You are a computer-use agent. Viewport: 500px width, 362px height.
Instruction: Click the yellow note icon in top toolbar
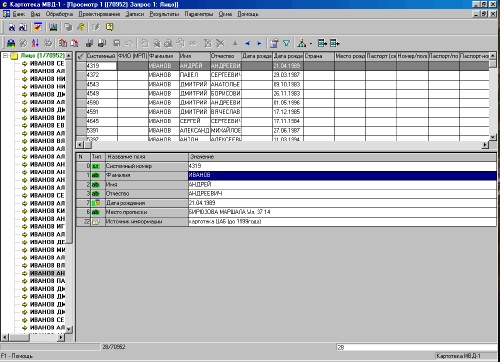point(109,27)
